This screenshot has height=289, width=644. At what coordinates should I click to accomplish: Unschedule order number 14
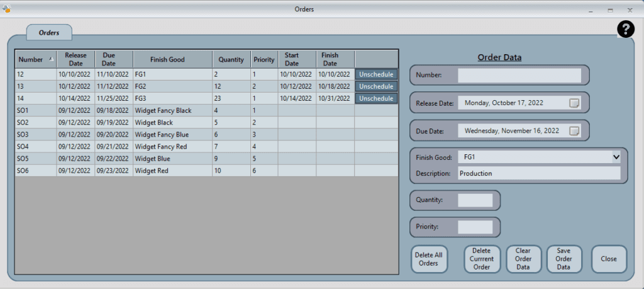[376, 98]
